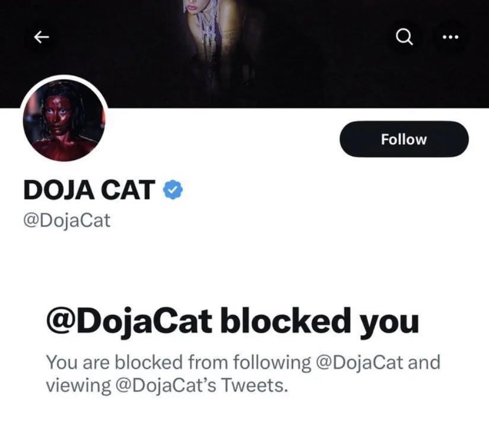
Task: Open the three-dot more options menu
Action: pos(450,37)
